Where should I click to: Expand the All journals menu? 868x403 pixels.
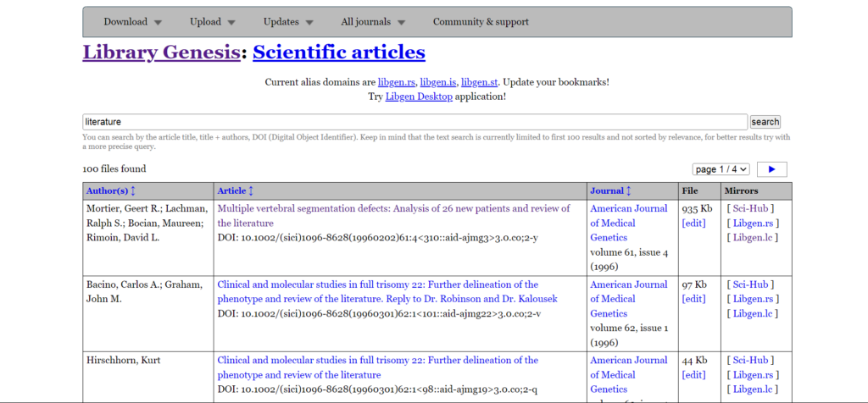(x=373, y=22)
